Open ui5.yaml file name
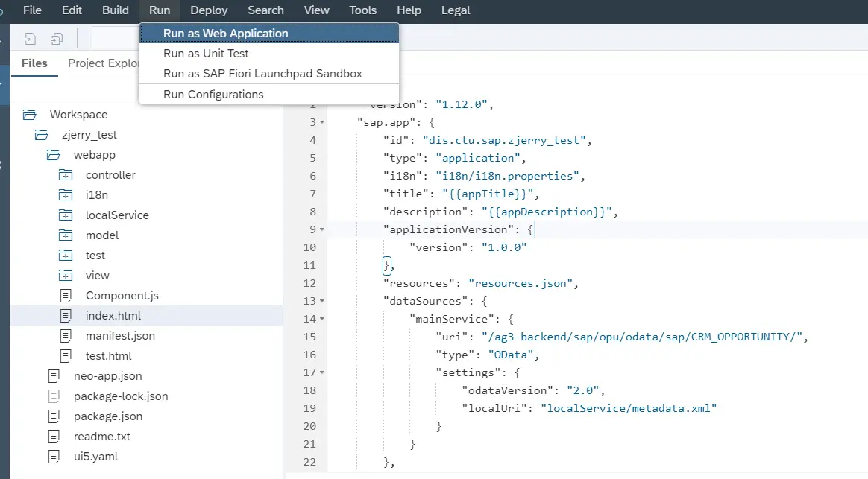868x479 pixels. coord(95,457)
